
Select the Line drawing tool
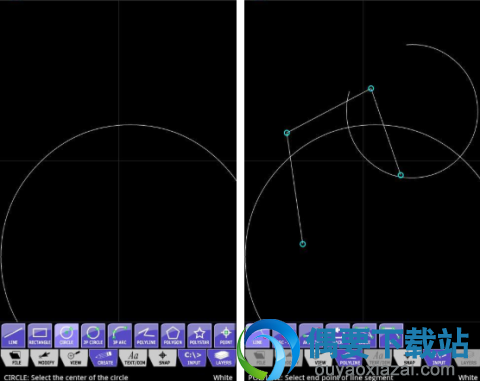pos(13,335)
